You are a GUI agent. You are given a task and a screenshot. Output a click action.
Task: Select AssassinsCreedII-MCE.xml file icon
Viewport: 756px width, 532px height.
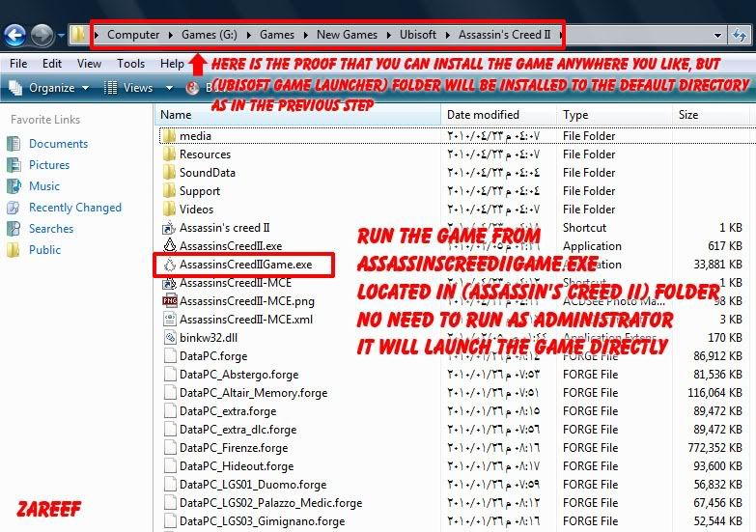tap(169, 320)
